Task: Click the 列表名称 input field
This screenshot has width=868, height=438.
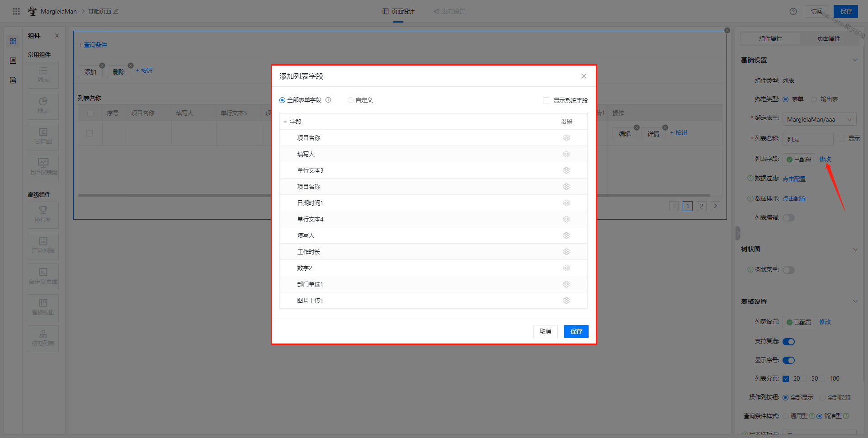Action: pyautogui.click(x=808, y=139)
